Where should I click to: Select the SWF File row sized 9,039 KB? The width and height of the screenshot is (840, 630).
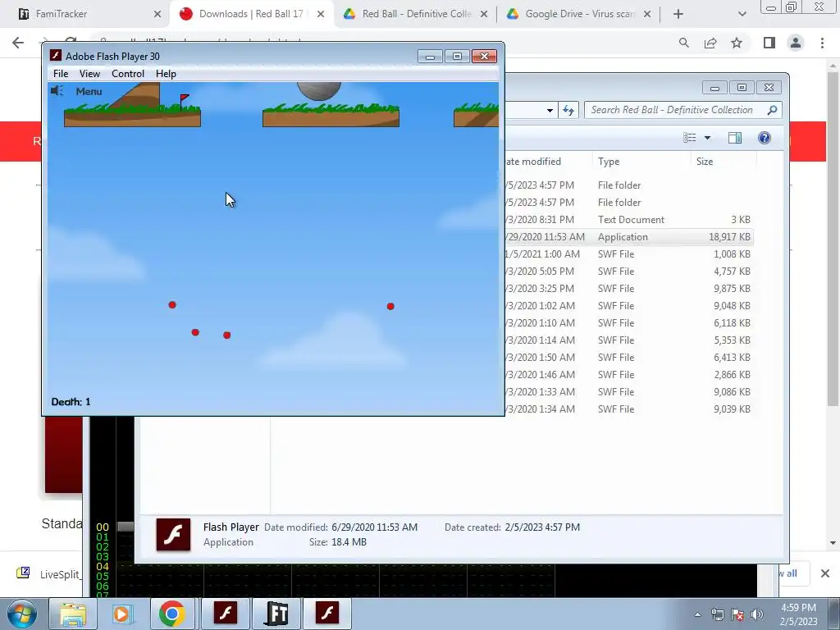click(x=629, y=409)
